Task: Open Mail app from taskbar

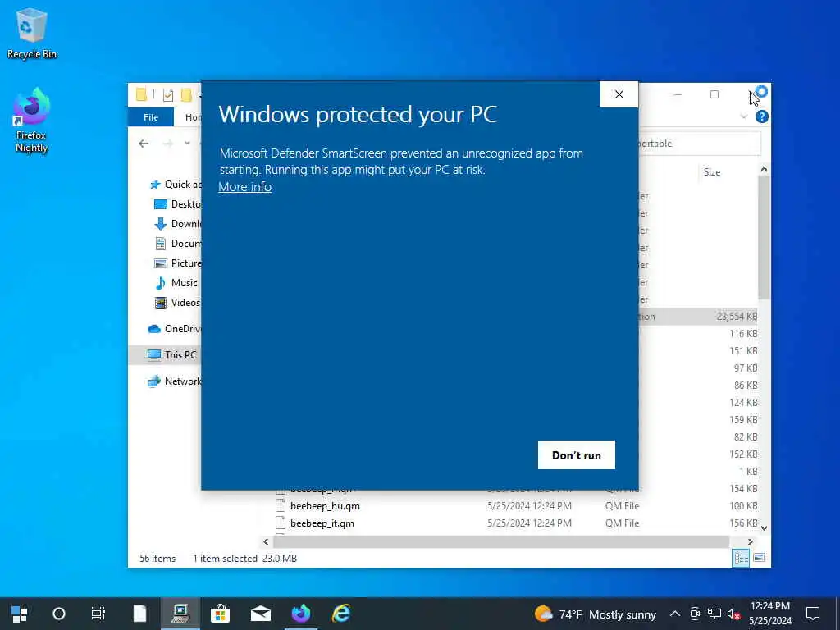Action: coord(260,614)
